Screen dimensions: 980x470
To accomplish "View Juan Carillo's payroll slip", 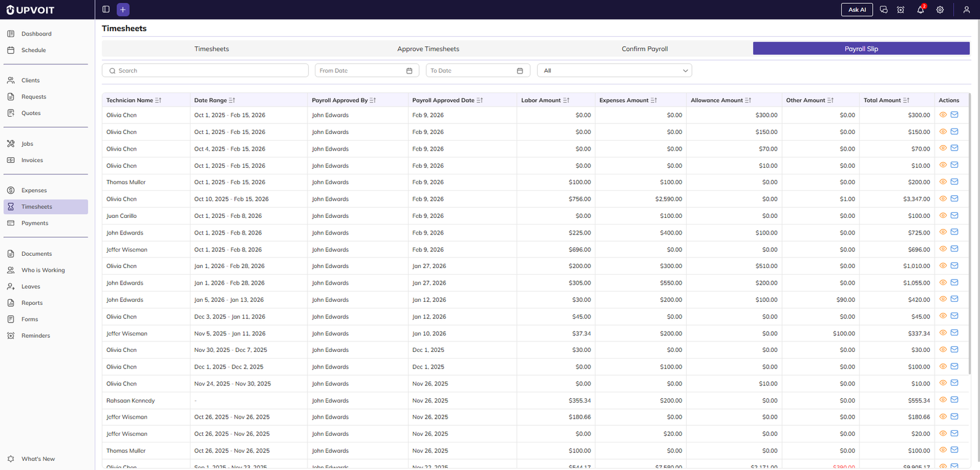I will pos(943,215).
